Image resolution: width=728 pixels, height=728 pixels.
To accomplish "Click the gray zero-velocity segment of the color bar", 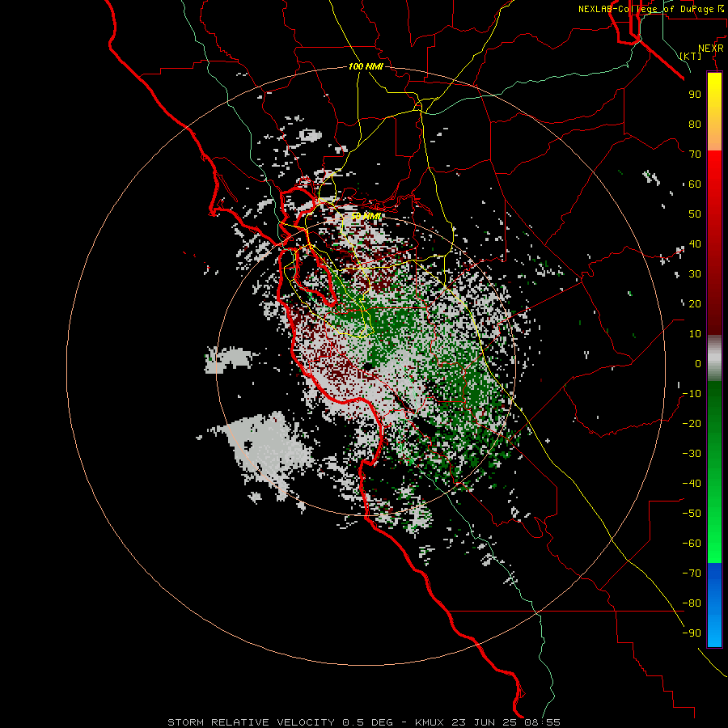I will tap(714, 358).
